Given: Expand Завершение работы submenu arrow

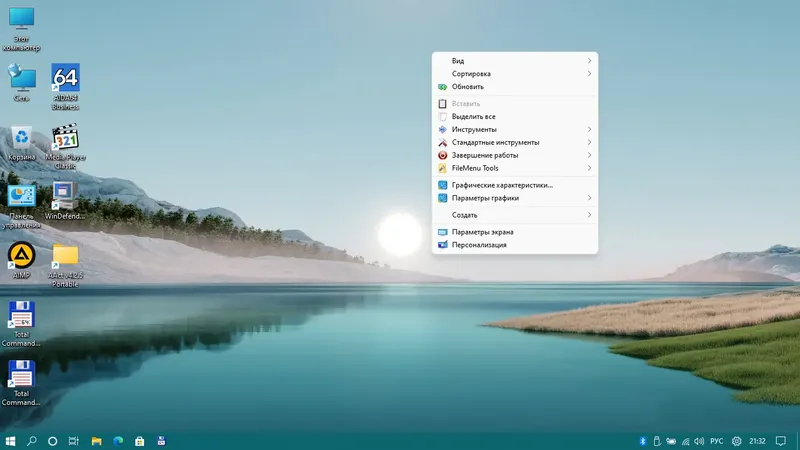Looking at the screenshot, I should click(589, 155).
